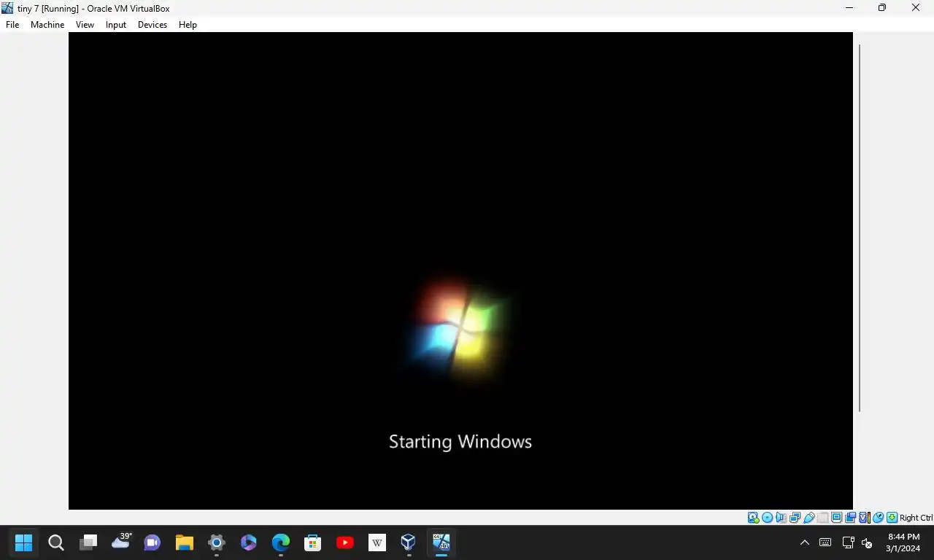
Task: Click the muted volume tray icon
Action: (x=867, y=542)
